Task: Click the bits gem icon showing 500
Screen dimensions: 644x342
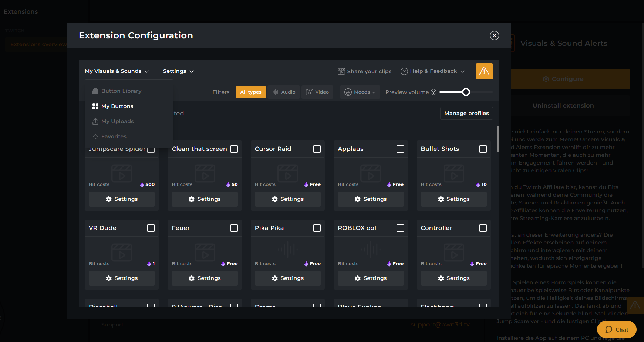Action: pos(142,184)
